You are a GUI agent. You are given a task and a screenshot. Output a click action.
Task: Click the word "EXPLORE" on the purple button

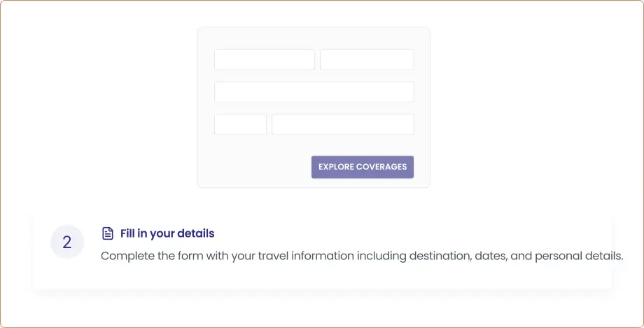coord(336,167)
